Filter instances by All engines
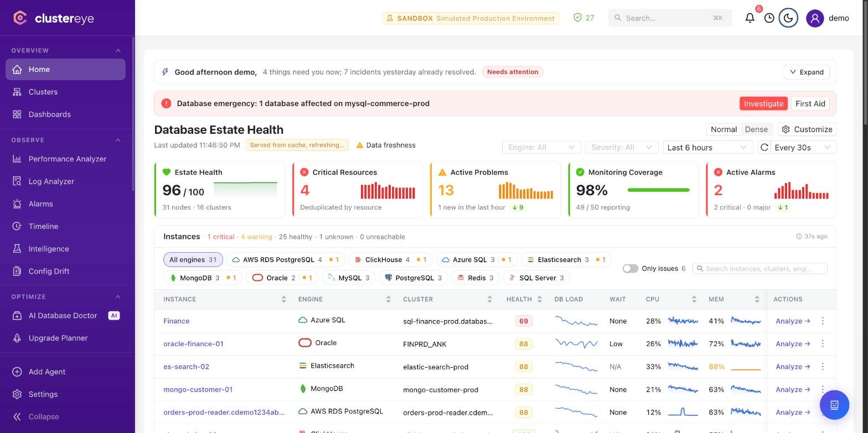 point(193,260)
